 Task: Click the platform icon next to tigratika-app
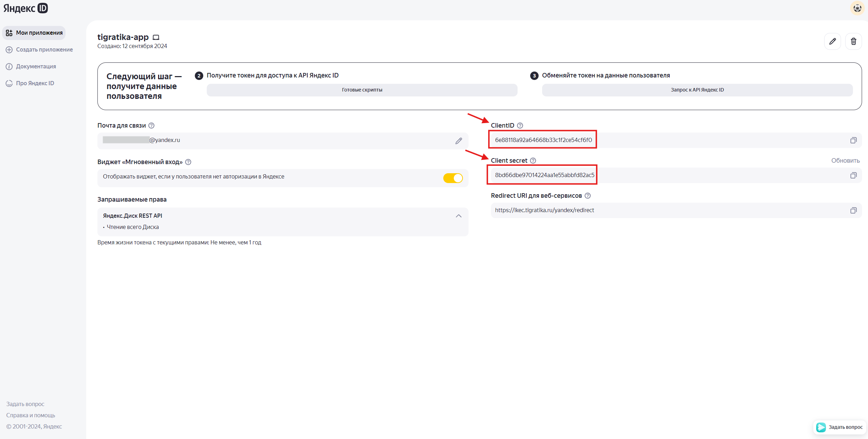pos(156,37)
